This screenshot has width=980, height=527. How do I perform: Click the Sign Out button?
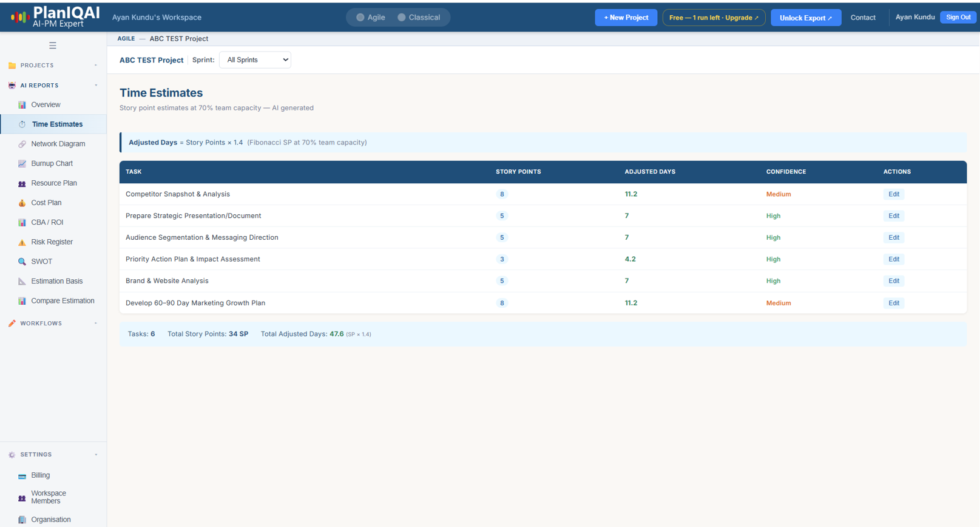(x=958, y=17)
